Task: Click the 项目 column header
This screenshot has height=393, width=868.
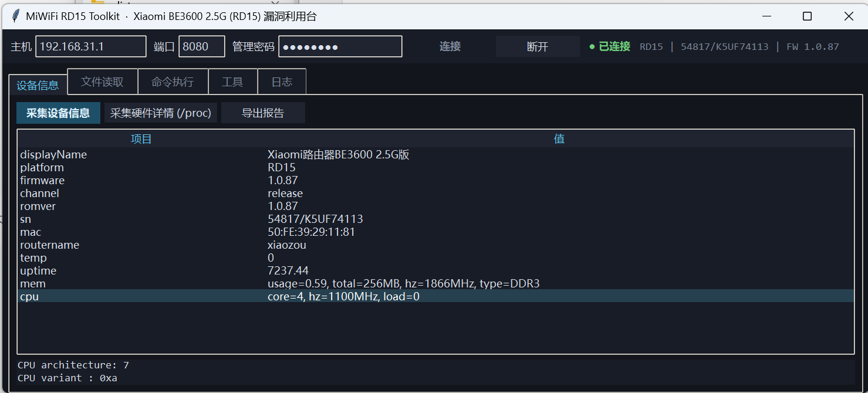Action: tap(141, 138)
